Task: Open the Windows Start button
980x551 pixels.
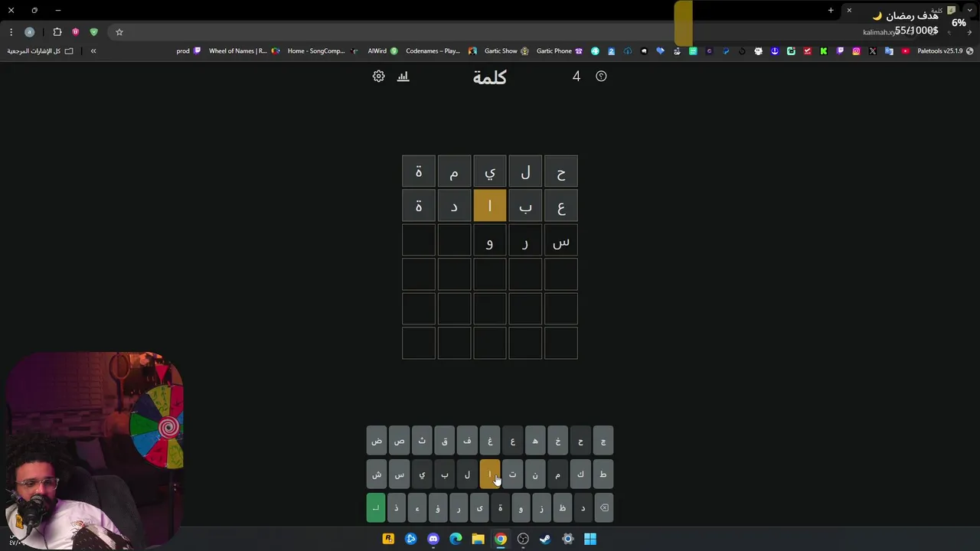Action: (x=590, y=539)
